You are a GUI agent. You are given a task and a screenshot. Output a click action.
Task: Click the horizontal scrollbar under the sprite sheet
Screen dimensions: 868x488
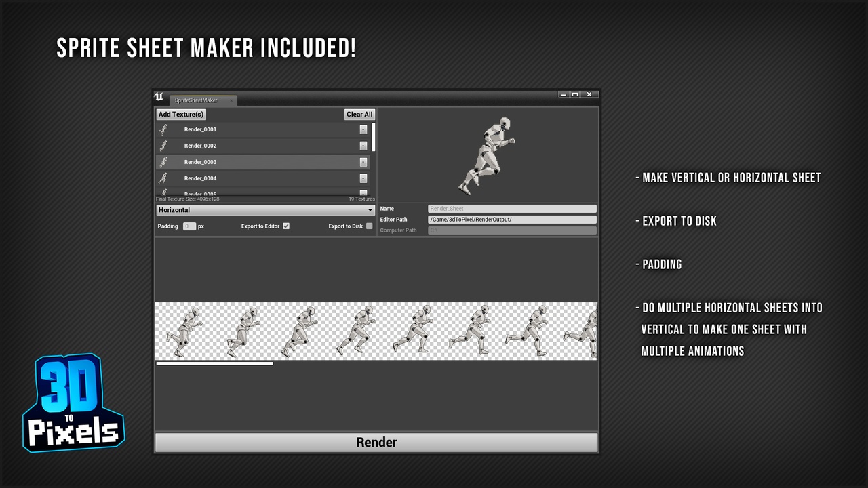[215, 364]
